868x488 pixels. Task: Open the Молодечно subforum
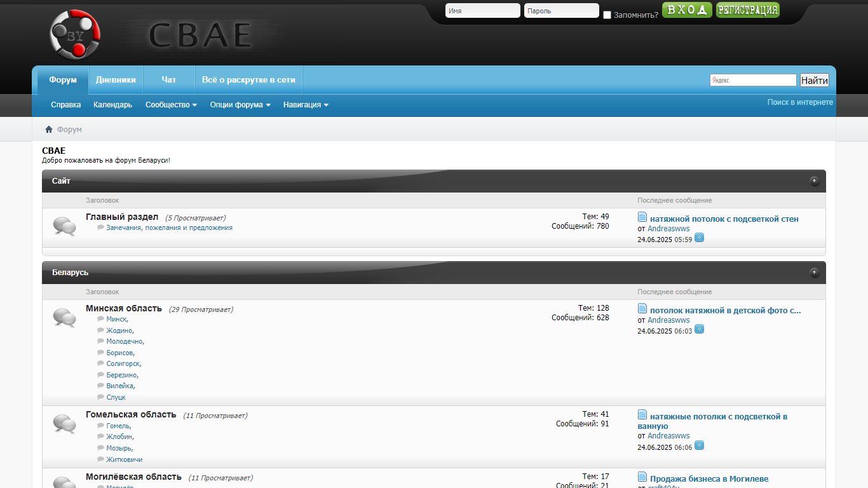(125, 342)
